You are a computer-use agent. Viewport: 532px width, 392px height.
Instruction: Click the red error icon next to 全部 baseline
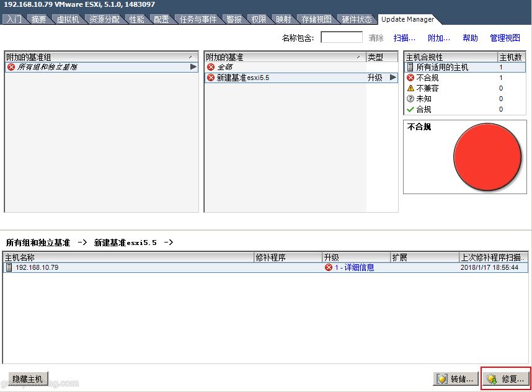tap(211, 66)
